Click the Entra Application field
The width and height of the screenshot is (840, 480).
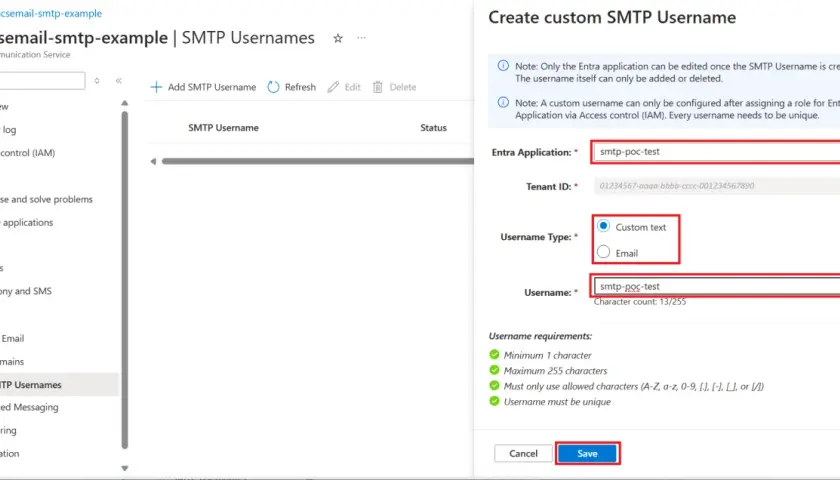tap(717, 152)
